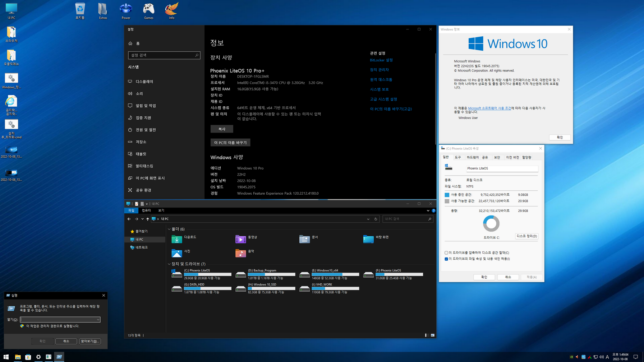Screen dimensions: 644x362
Task: Open the 동영상 folder in Explorer
Action: tap(246, 239)
